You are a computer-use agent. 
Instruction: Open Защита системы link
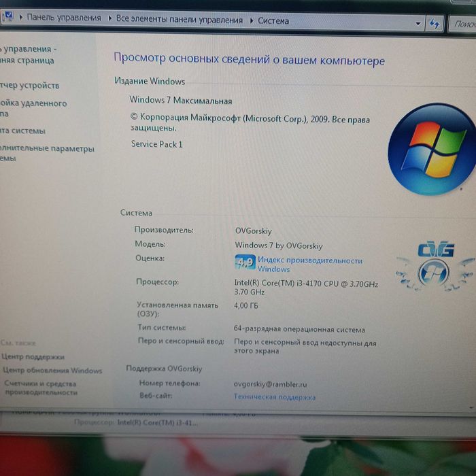pyautogui.click(x=22, y=131)
